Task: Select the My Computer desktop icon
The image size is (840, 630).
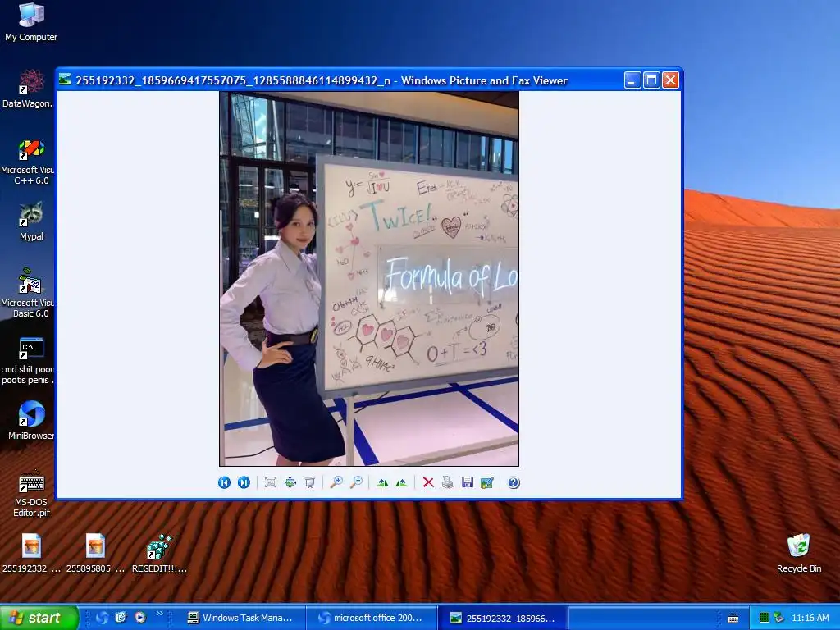Action: tap(31, 22)
